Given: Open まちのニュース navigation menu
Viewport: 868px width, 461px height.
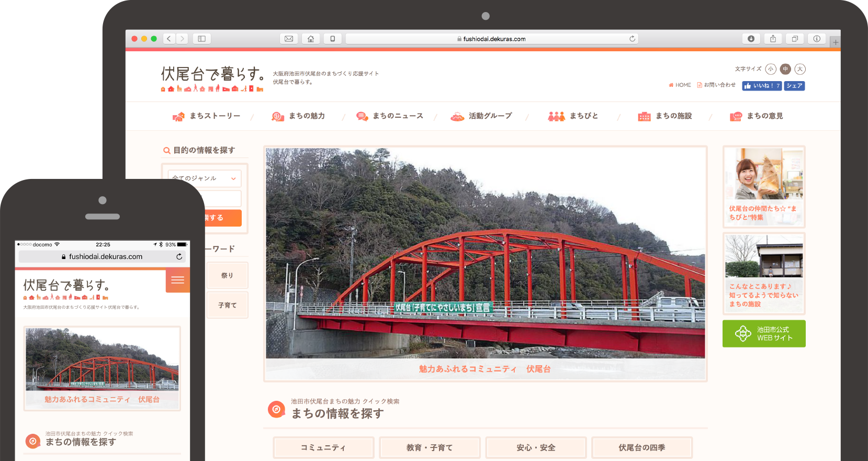Looking at the screenshot, I should coord(390,116).
